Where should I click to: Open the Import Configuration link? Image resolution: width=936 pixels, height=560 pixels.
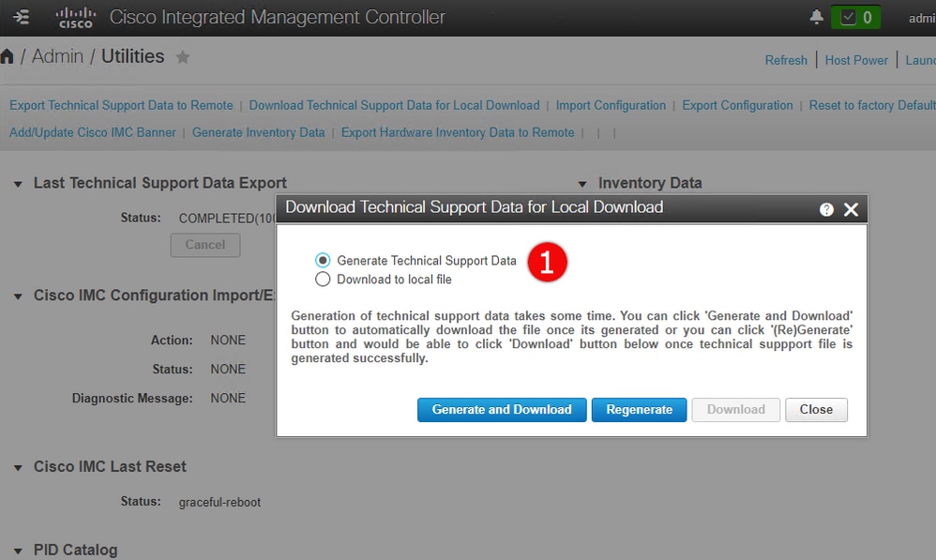(x=611, y=105)
